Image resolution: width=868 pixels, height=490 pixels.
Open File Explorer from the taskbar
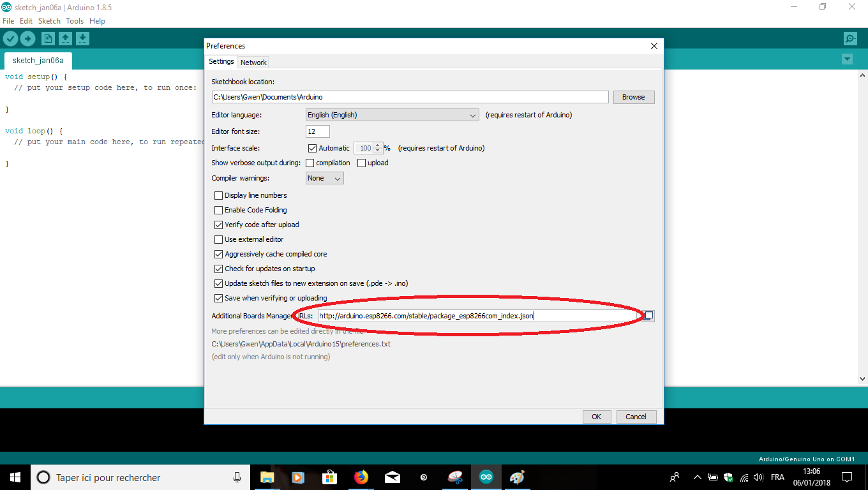click(x=267, y=477)
